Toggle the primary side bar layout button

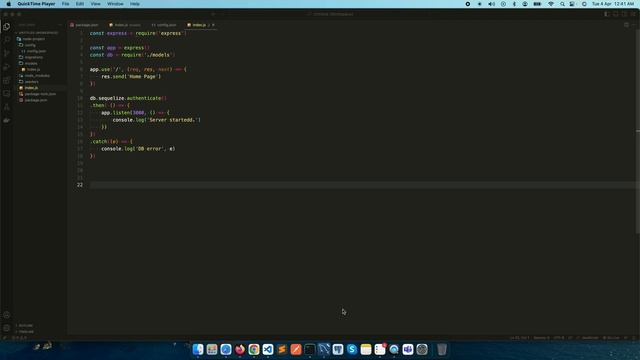click(607, 14)
